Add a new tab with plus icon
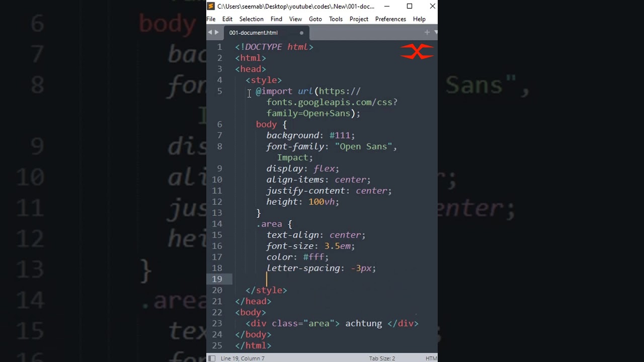The height and width of the screenshot is (362, 644). coord(427,32)
